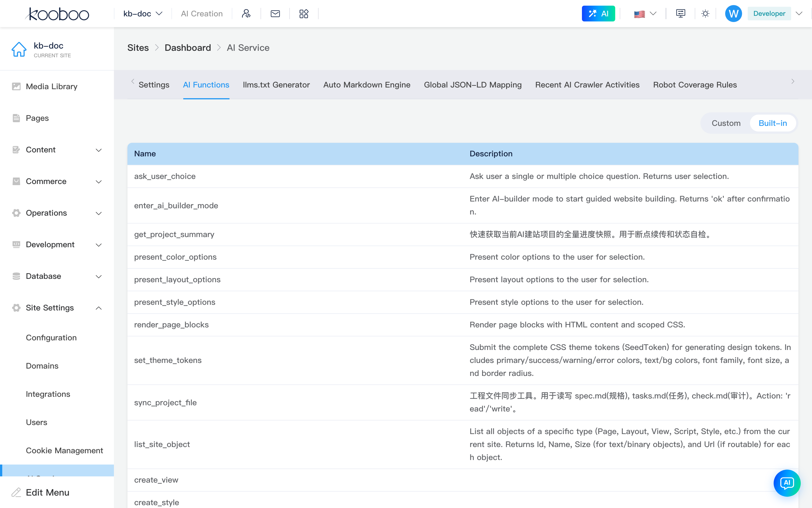Switch to the Auto Markdown Engine tab
Image resolution: width=812 pixels, height=508 pixels.
pos(367,85)
